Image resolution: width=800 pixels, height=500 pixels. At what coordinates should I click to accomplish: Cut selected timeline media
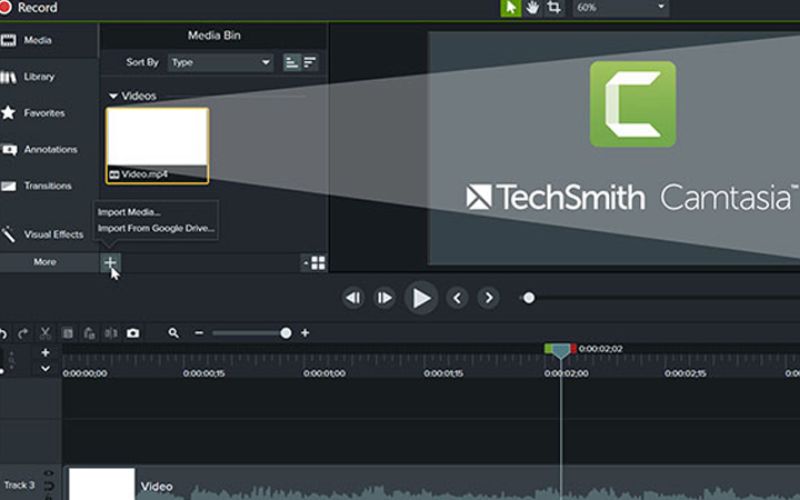pos(45,334)
